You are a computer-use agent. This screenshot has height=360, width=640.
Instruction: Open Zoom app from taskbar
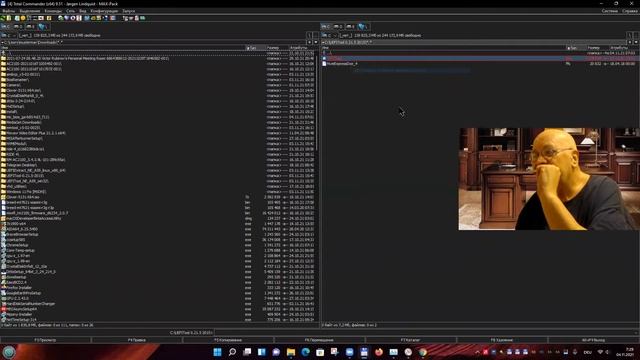pos(349,352)
